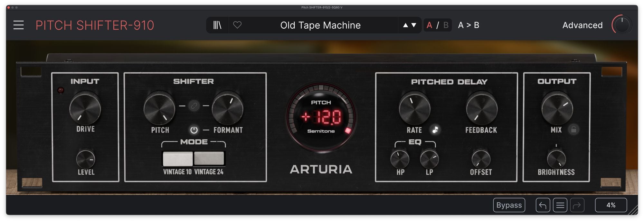The height and width of the screenshot is (222, 644).
Task: Open the Old Tape Machine preset name
Action: tap(320, 25)
